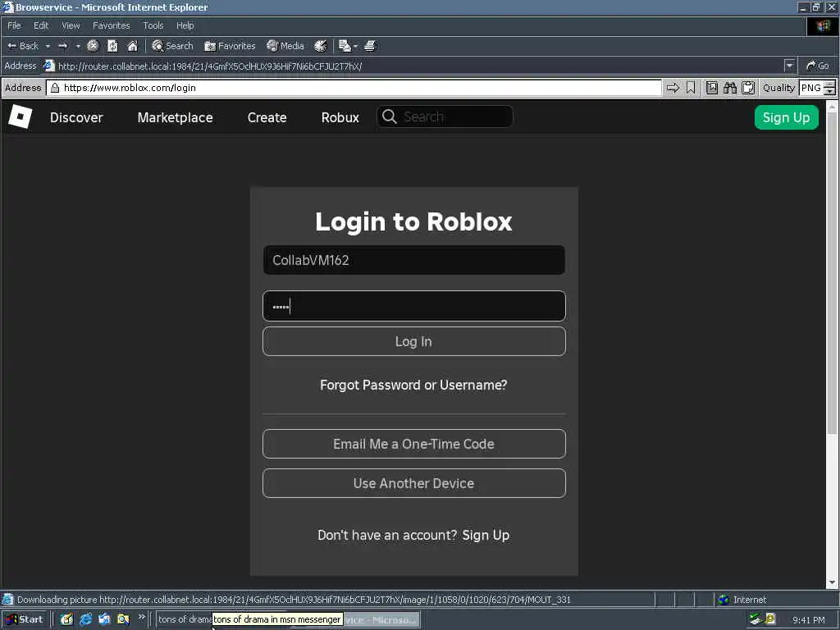
Task: Click the network system tray icon
Action: [756, 619]
